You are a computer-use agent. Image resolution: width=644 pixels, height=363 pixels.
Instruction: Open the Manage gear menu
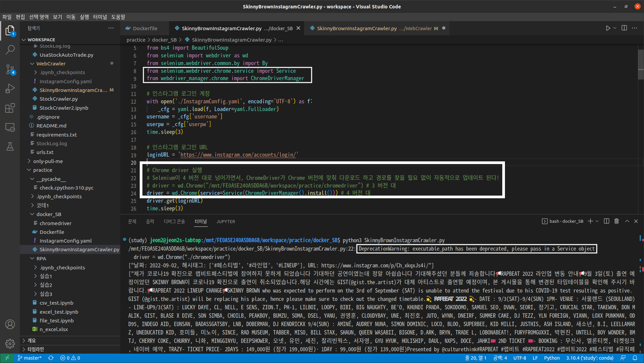(x=10, y=343)
